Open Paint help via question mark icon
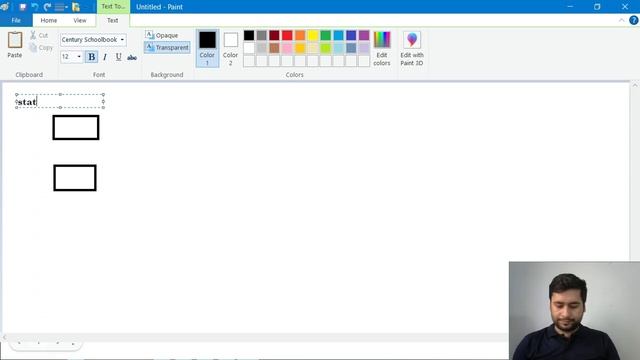640x360 pixels. pyautogui.click(x=633, y=20)
